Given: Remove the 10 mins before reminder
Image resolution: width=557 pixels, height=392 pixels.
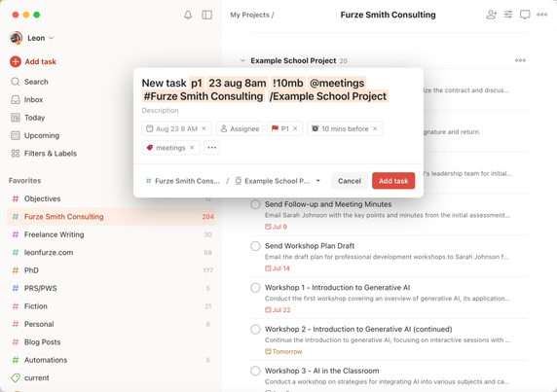Looking at the screenshot, I should pos(375,128).
